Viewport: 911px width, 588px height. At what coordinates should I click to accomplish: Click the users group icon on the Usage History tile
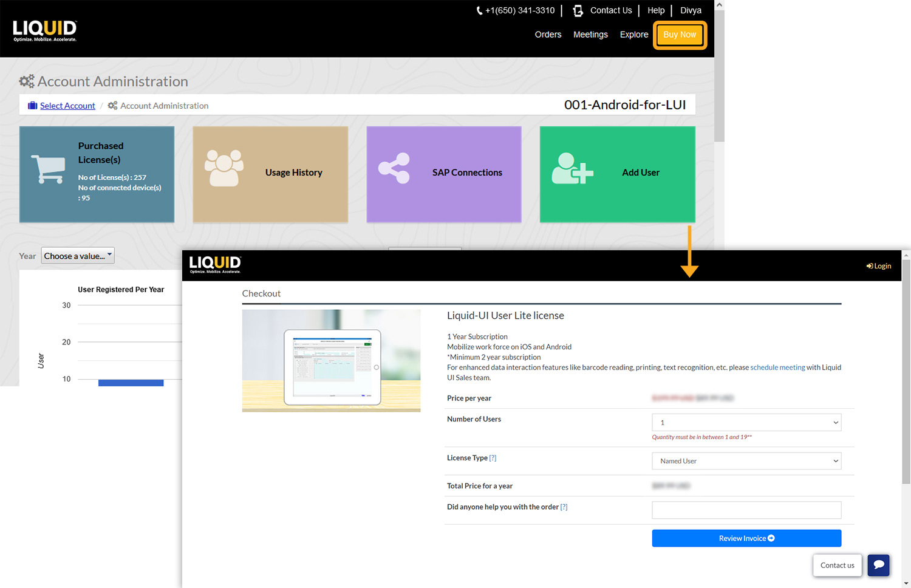point(224,168)
